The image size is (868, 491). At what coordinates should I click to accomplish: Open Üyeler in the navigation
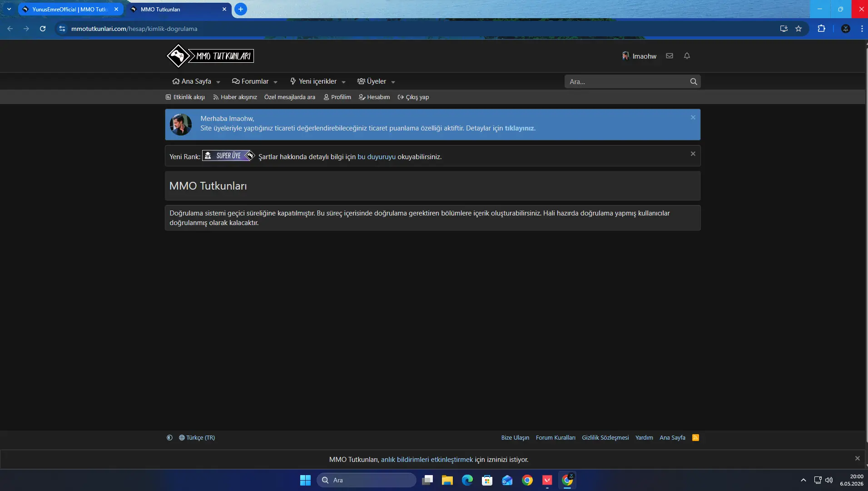click(x=372, y=81)
